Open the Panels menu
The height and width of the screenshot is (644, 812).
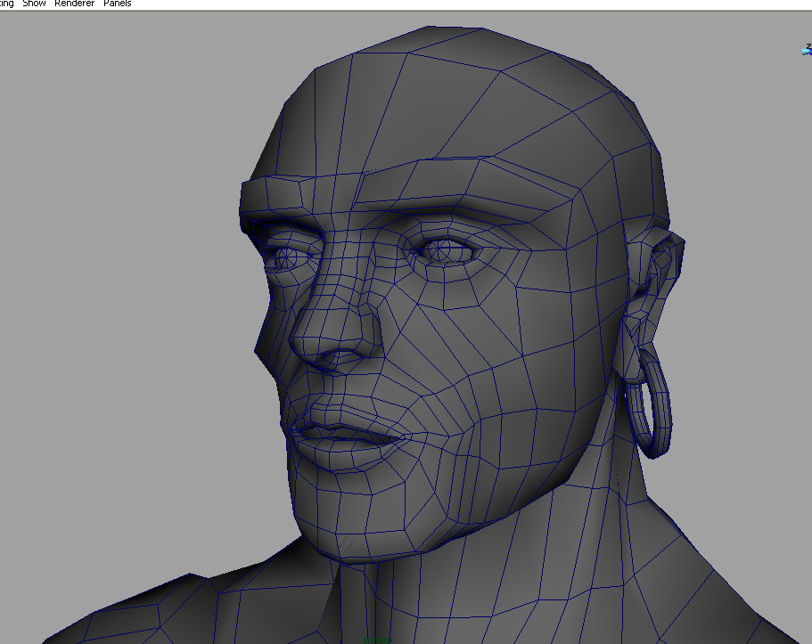point(118,4)
